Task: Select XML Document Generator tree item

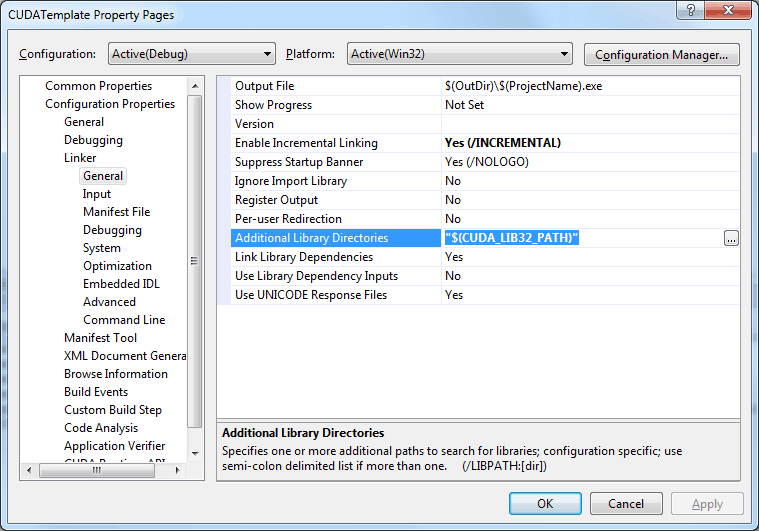Action: point(125,356)
